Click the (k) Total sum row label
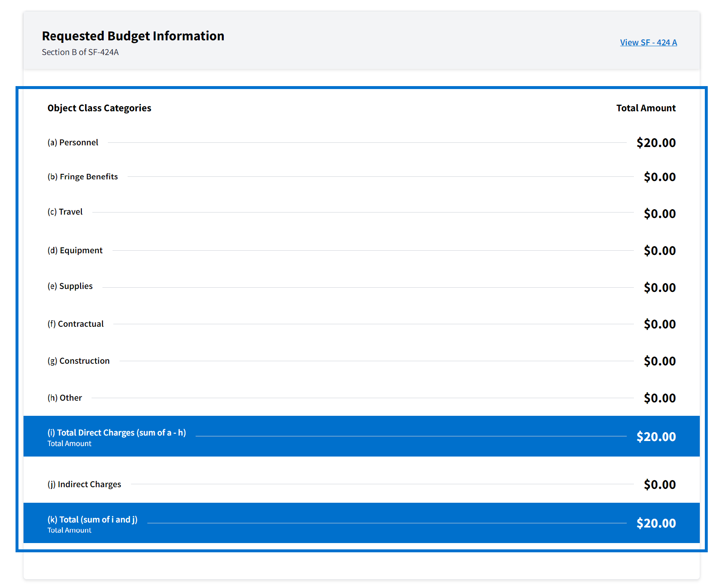The height and width of the screenshot is (588, 717). (92, 520)
